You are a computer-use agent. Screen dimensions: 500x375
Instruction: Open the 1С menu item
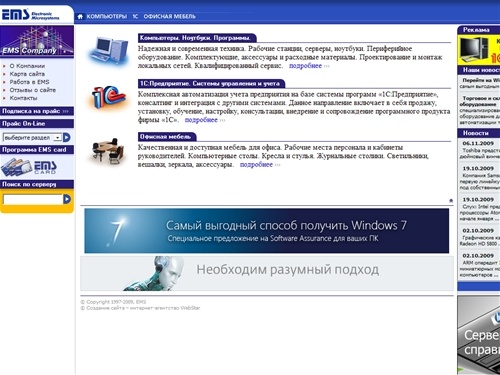[135, 16]
